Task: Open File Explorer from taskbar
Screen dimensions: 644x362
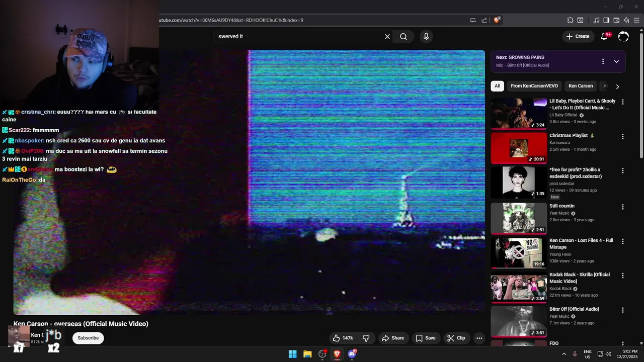Action: point(307,354)
